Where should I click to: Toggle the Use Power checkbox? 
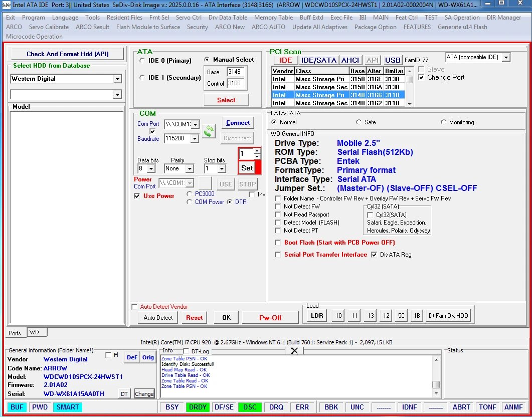[x=137, y=196]
